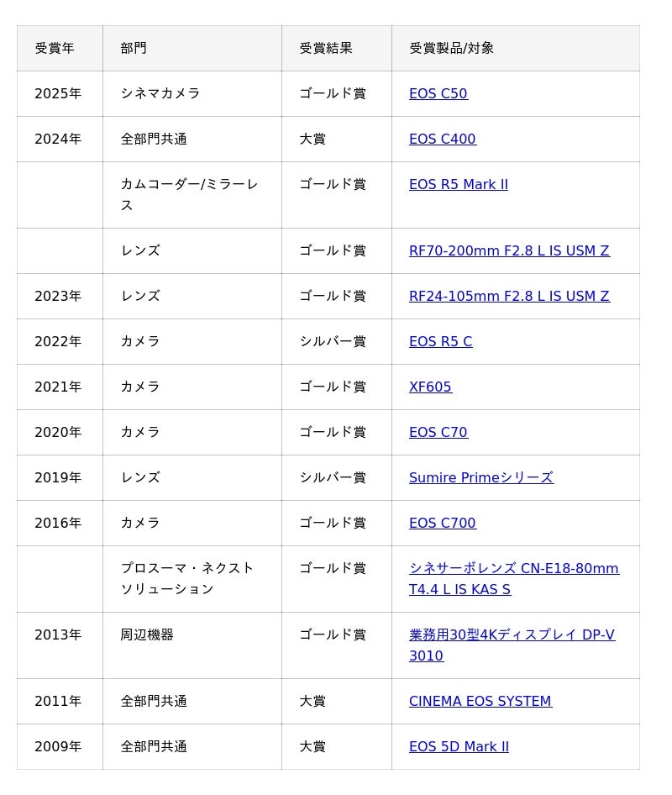Select the EOS C70 link

[x=438, y=432]
